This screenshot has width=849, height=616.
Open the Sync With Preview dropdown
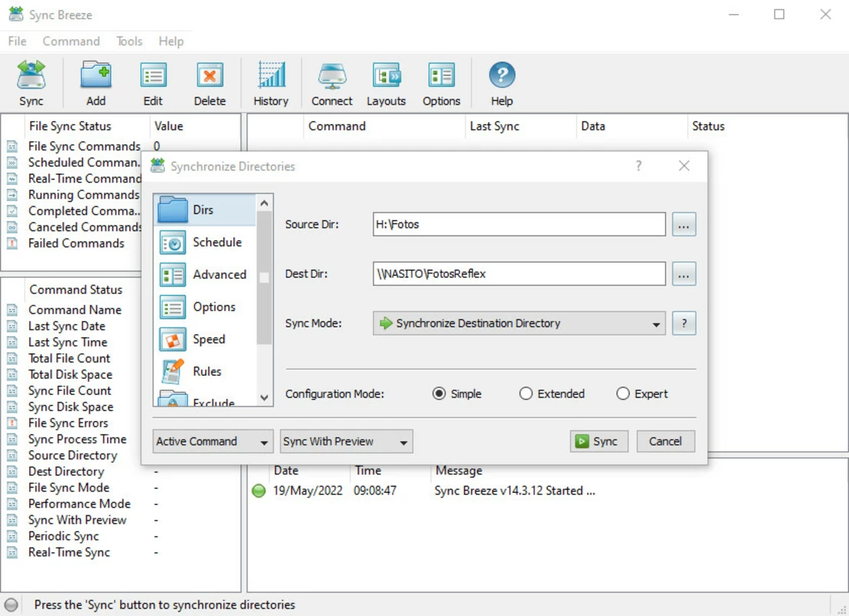pos(347,441)
